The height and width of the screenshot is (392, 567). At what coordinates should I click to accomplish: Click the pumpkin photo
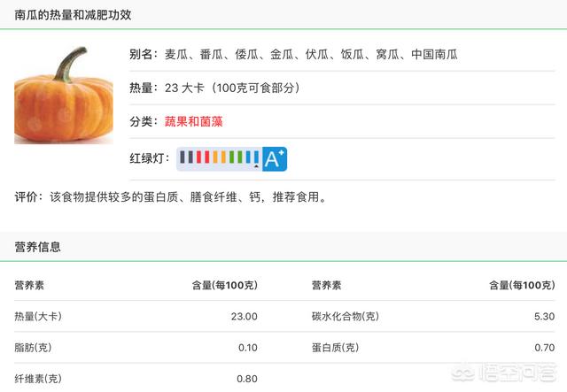pyautogui.click(x=64, y=97)
